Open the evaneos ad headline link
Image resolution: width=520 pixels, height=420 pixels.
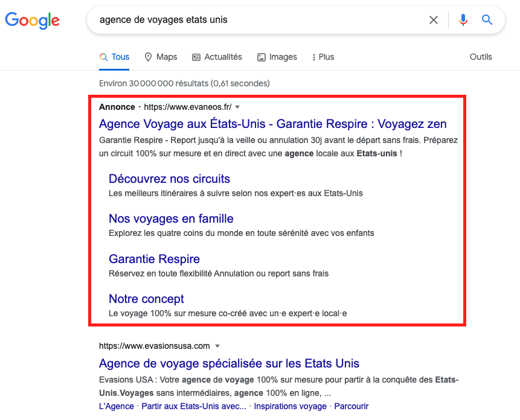[272, 124]
